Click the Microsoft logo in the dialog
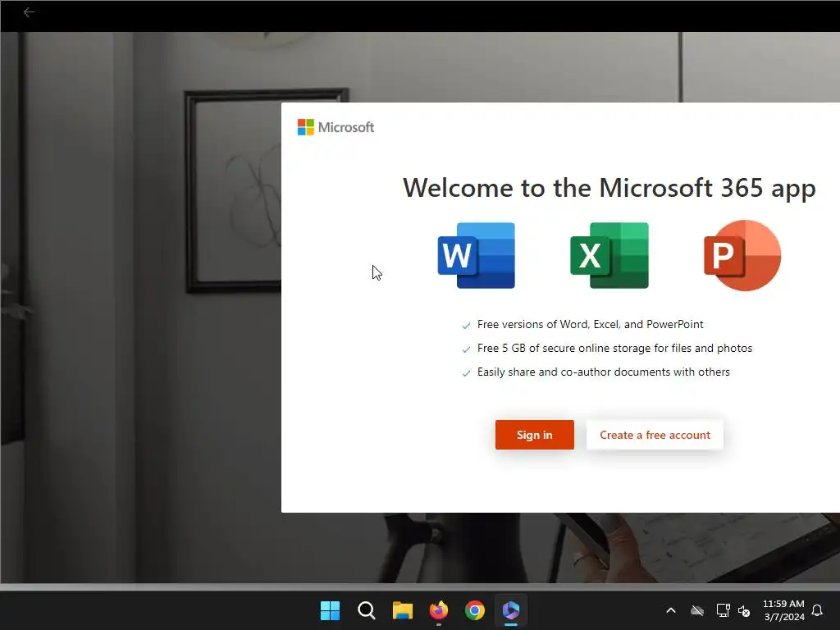840x630 pixels. pyautogui.click(x=336, y=127)
